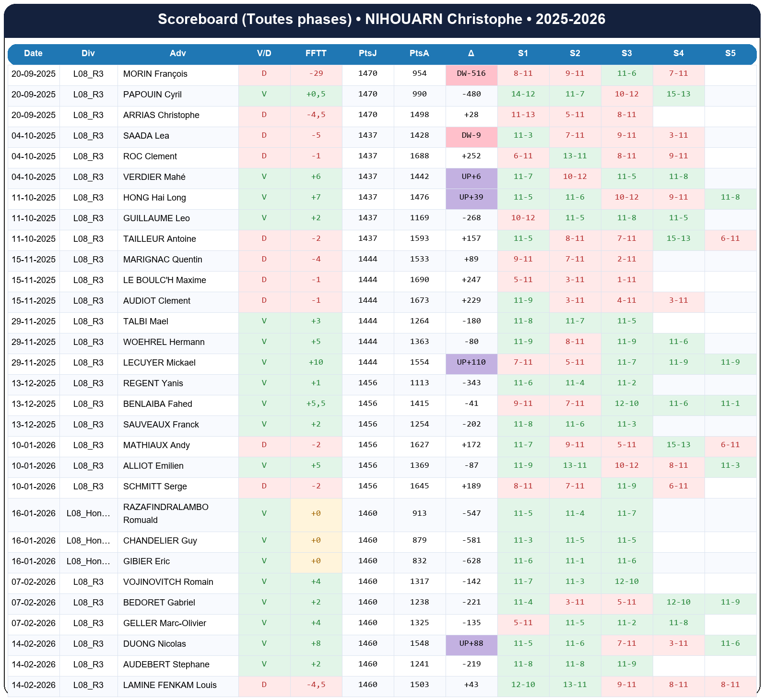Click the FFTT column header
The width and height of the screenshot is (764, 700).
[316, 53]
